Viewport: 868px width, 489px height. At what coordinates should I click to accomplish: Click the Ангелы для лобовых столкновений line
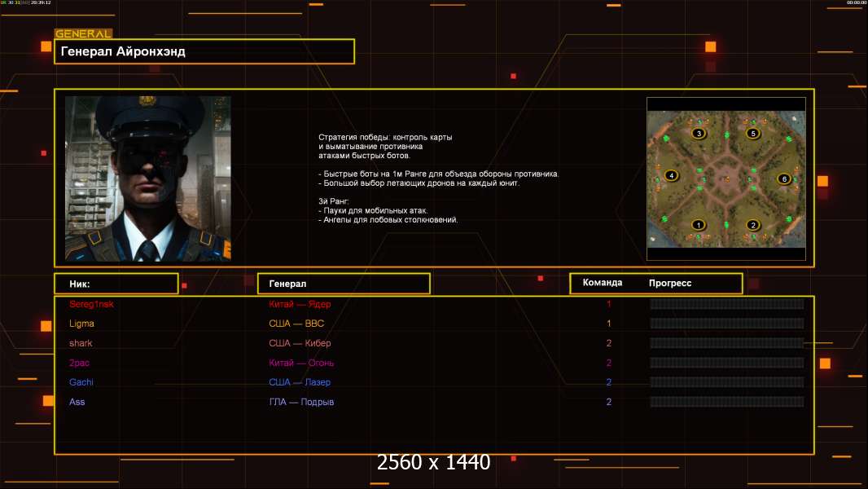[x=388, y=220]
